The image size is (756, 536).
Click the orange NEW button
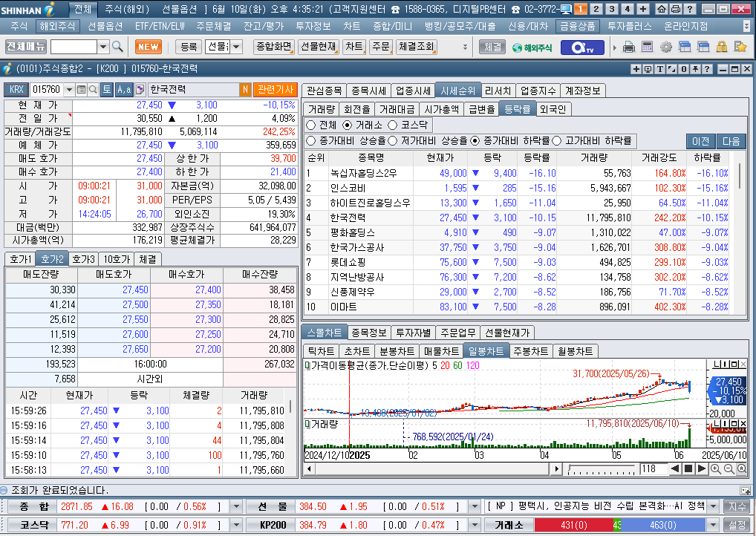tap(148, 47)
